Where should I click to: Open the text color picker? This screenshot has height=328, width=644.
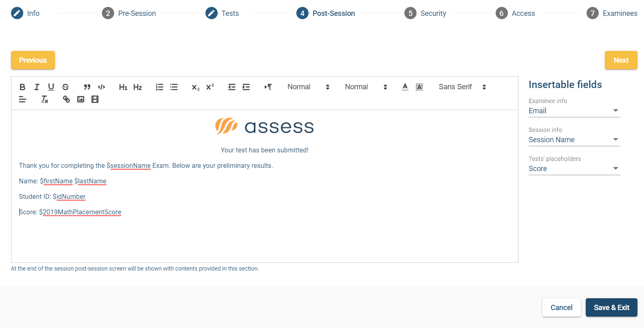[405, 87]
